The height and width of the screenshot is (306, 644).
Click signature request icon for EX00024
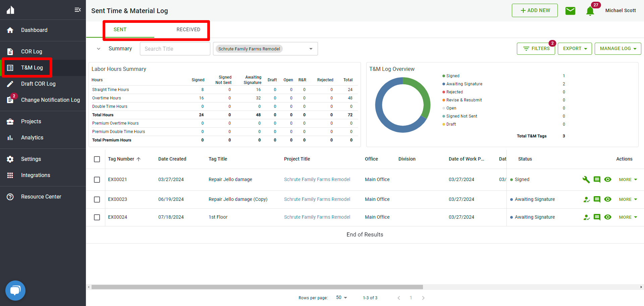click(x=586, y=217)
